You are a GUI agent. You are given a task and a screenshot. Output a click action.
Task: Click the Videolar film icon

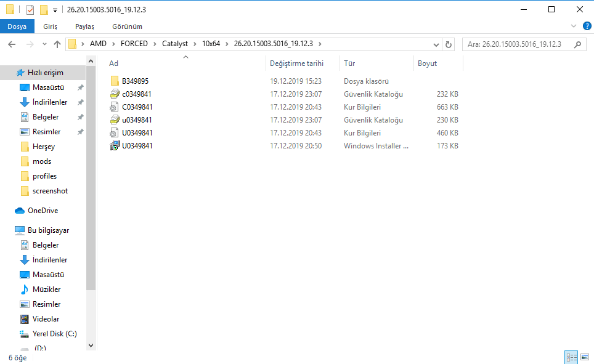pyautogui.click(x=25, y=319)
